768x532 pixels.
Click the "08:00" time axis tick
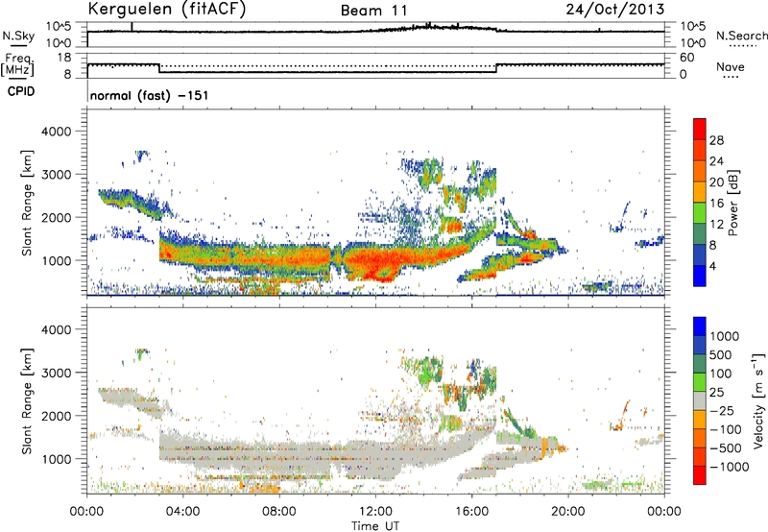pos(279,512)
